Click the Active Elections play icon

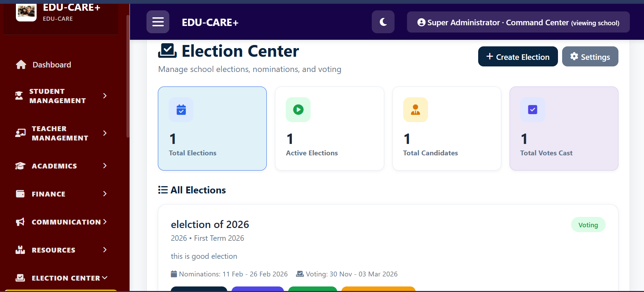pos(298,110)
